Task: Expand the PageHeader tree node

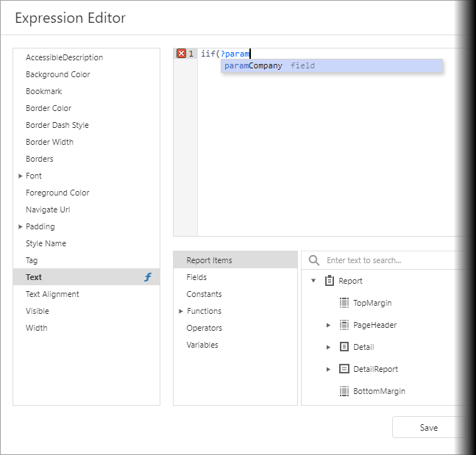Action: click(x=328, y=325)
